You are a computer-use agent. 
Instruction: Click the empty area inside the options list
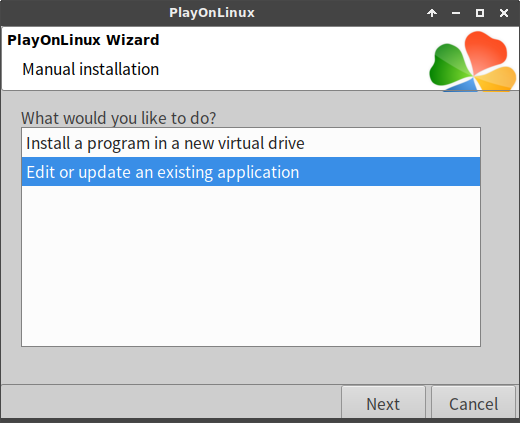point(251,266)
